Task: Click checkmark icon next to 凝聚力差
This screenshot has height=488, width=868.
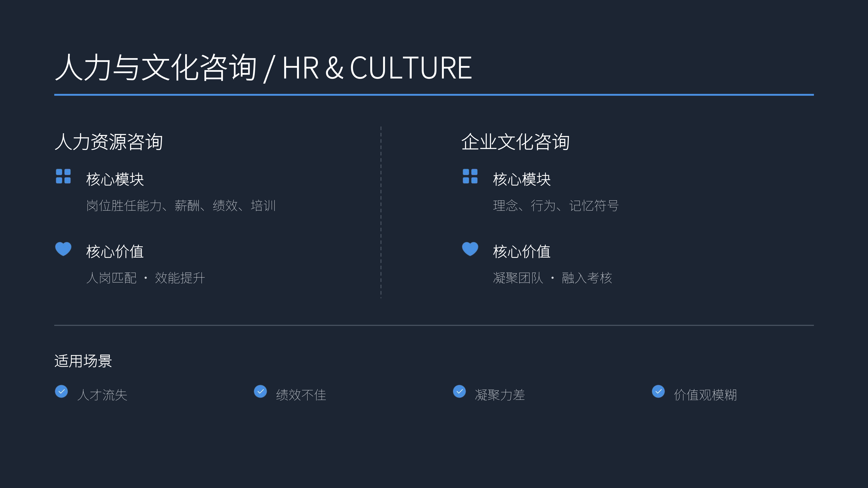Action: click(x=459, y=391)
